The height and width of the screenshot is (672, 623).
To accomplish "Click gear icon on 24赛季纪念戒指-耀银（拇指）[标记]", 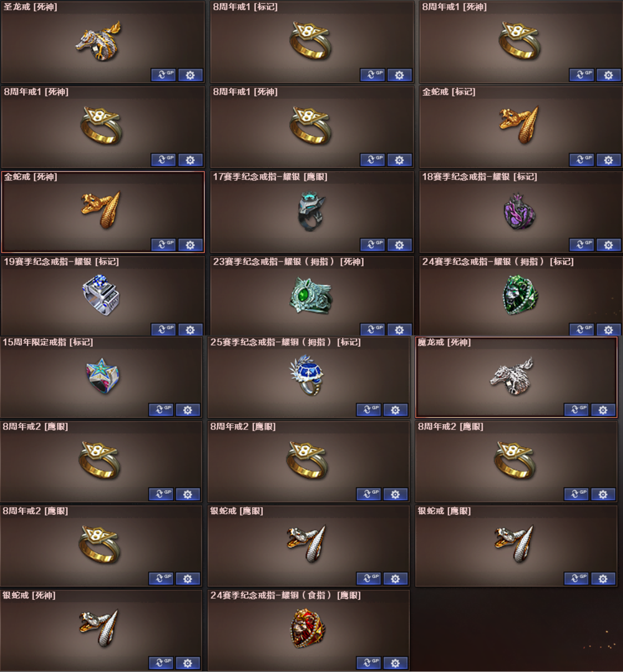I will coord(609,329).
